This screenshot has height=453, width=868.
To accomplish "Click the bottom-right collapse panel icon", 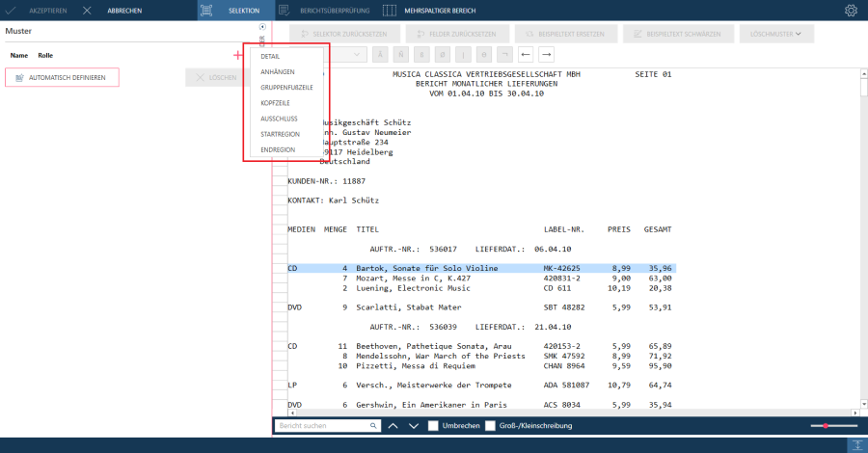I will click(x=854, y=444).
